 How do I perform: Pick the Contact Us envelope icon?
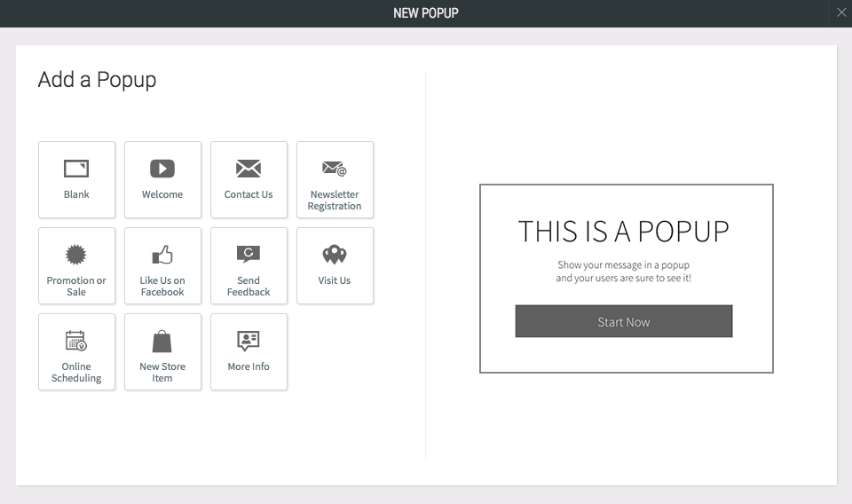coord(248,169)
